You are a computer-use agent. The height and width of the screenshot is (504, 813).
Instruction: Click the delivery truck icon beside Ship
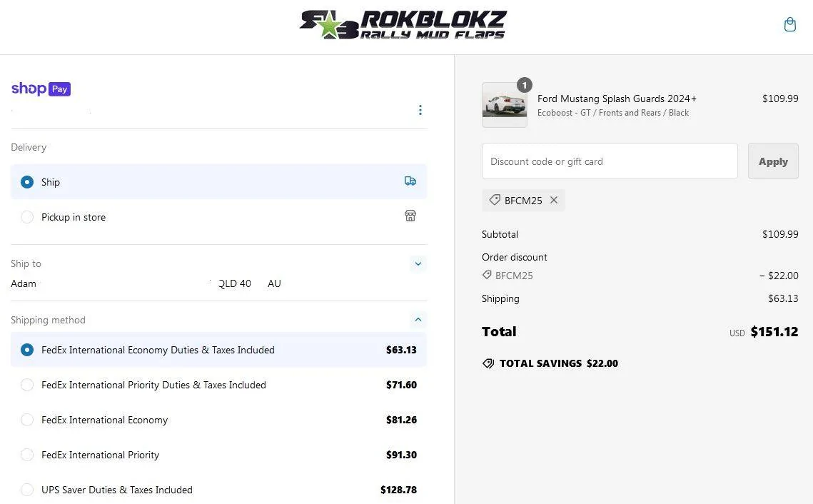pyautogui.click(x=410, y=181)
